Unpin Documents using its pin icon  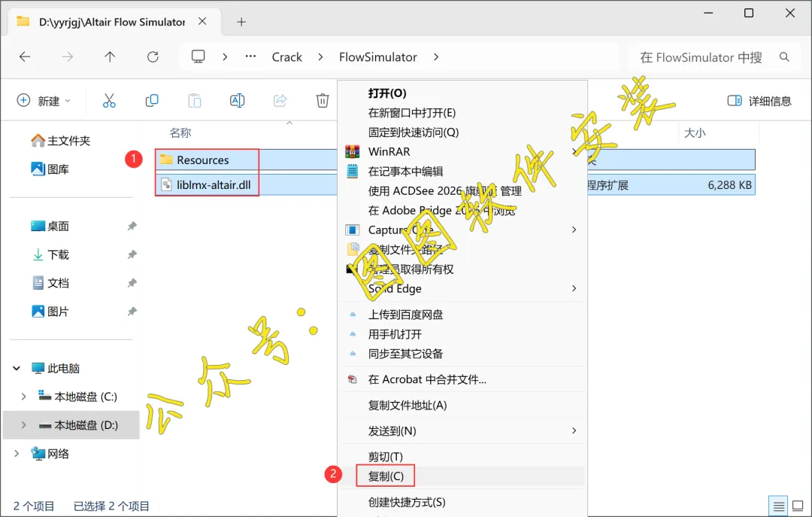(x=132, y=283)
